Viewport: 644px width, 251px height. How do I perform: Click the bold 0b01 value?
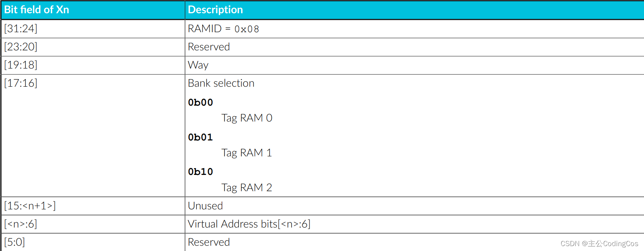tap(200, 137)
